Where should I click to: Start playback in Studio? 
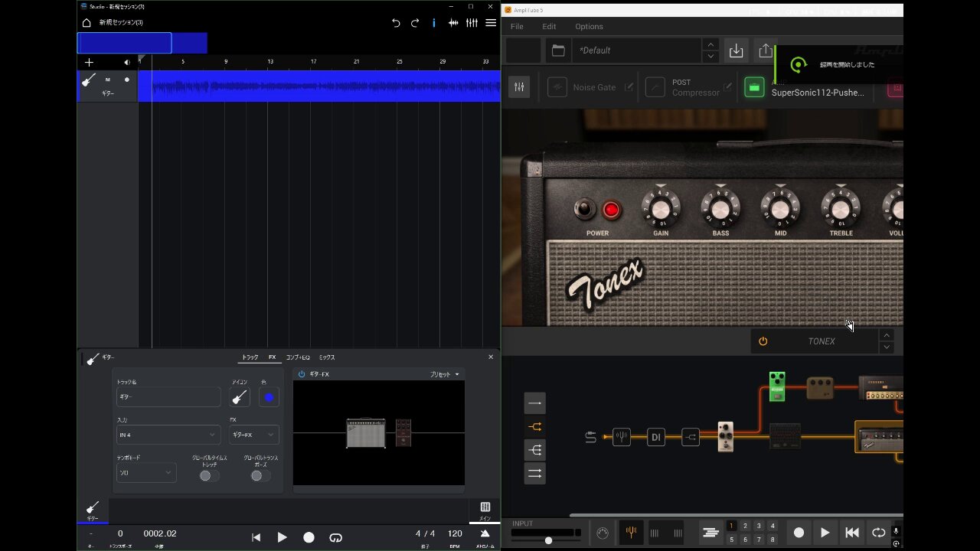[282, 538]
